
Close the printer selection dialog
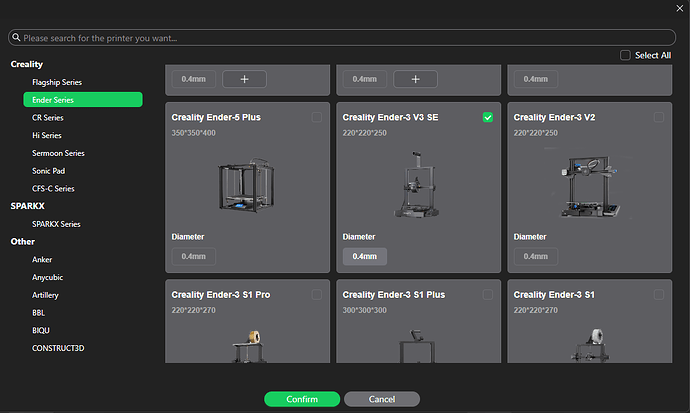(x=679, y=8)
